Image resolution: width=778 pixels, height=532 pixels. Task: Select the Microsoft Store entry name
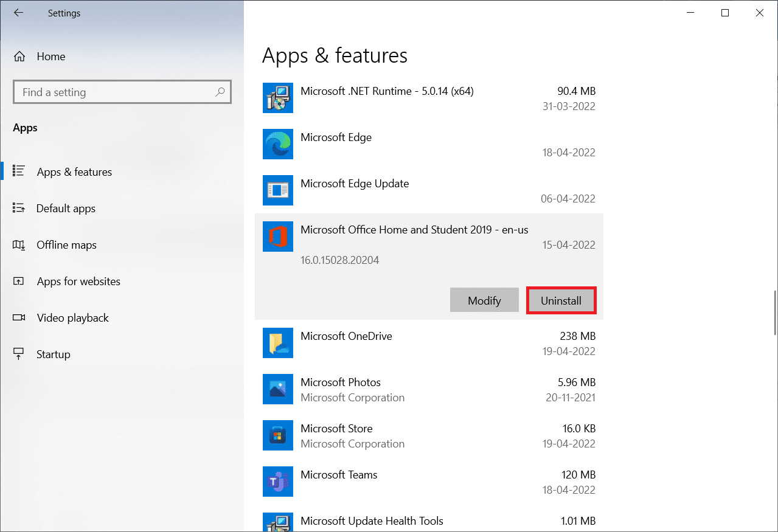click(336, 429)
